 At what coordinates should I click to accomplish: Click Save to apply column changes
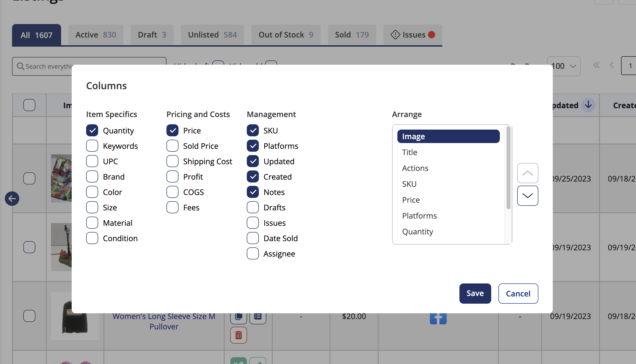[475, 293]
